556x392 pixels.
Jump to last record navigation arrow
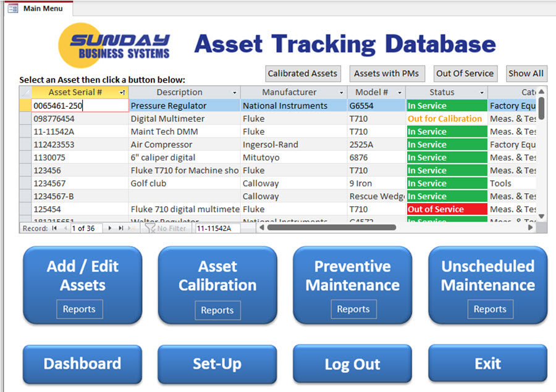pyautogui.click(x=120, y=228)
